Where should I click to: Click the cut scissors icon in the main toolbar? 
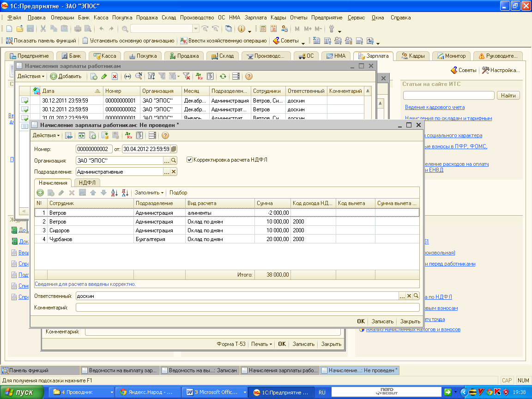click(x=43, y=29)
